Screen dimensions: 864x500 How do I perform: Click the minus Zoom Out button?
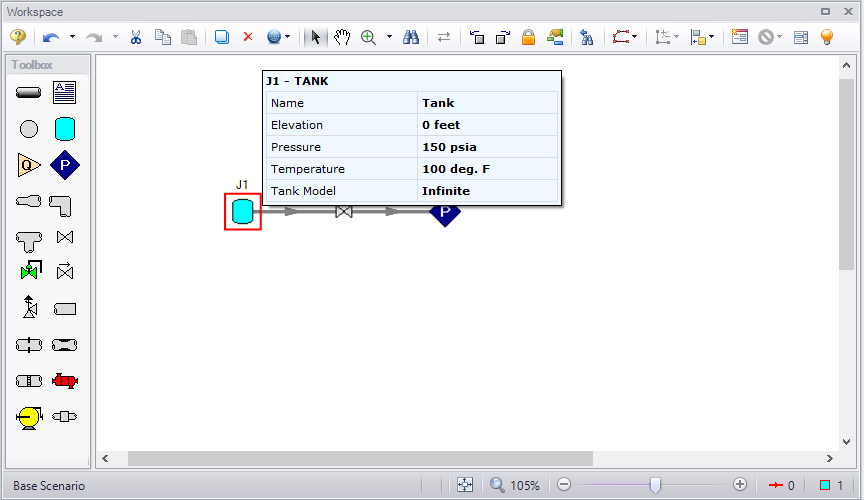[x=564, y=485]
